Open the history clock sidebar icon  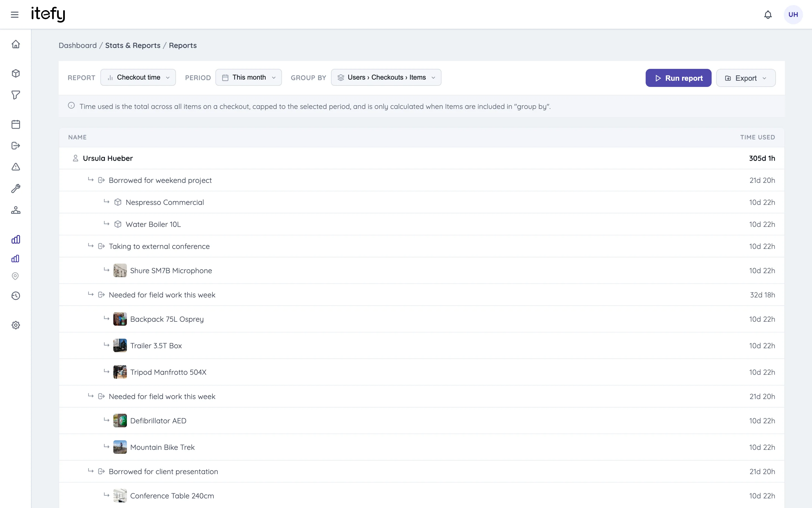(16, 296)
